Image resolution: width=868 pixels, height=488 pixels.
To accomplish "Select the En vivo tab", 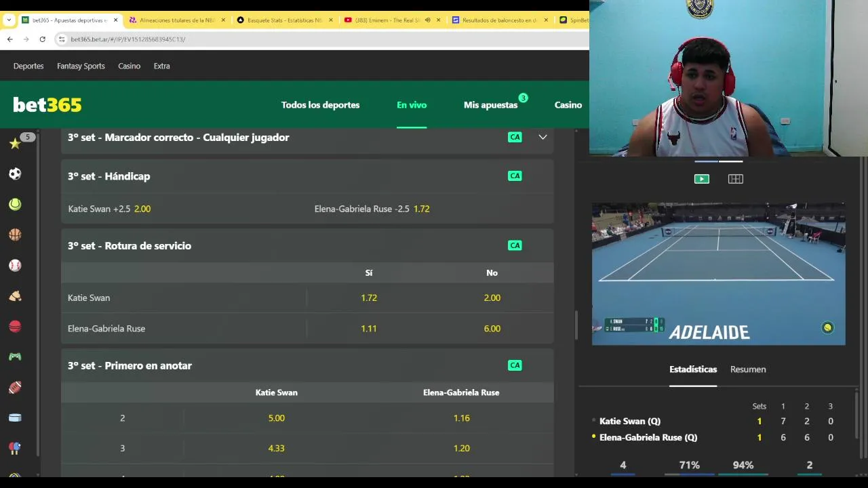I will [412, 105].
